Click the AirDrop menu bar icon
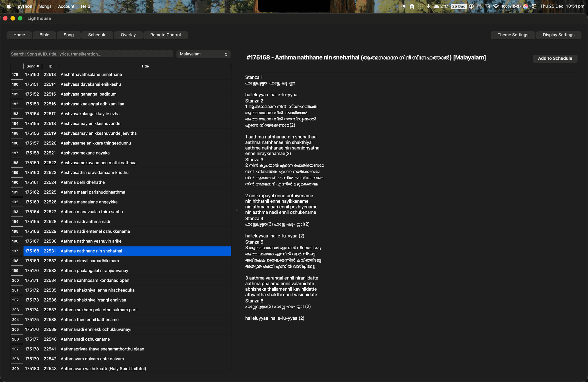The image size is (588, 382). (x=479, y=6)
